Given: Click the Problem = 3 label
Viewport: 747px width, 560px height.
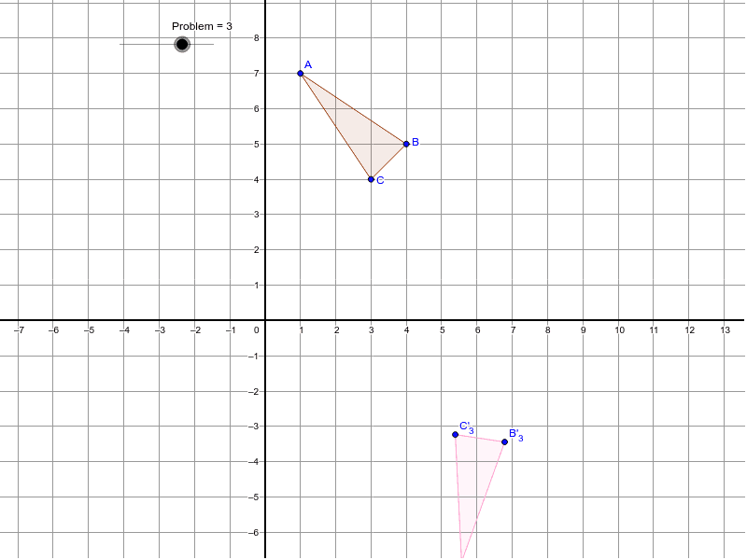Looking at the screenshot, I should click(x=202, y=26).
